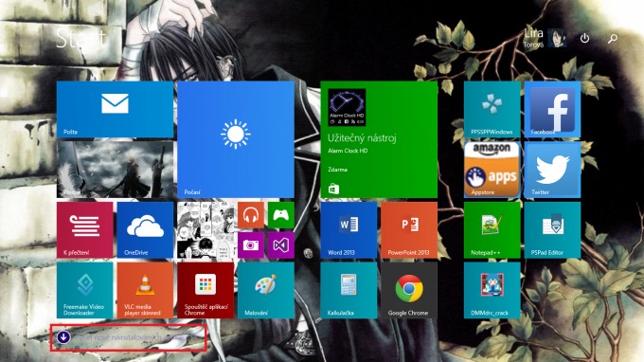This screenshot has height=362, width=644.
Task: Open Alarm Clock HD store tile
Action: coord(379,139)
